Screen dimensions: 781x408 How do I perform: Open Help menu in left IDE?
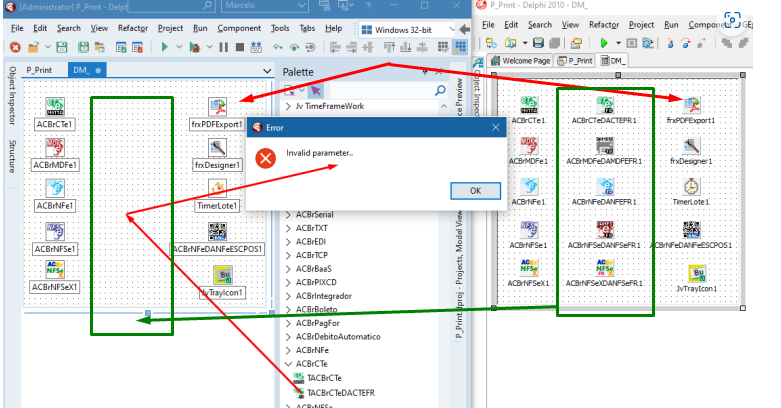click(333, 28)
